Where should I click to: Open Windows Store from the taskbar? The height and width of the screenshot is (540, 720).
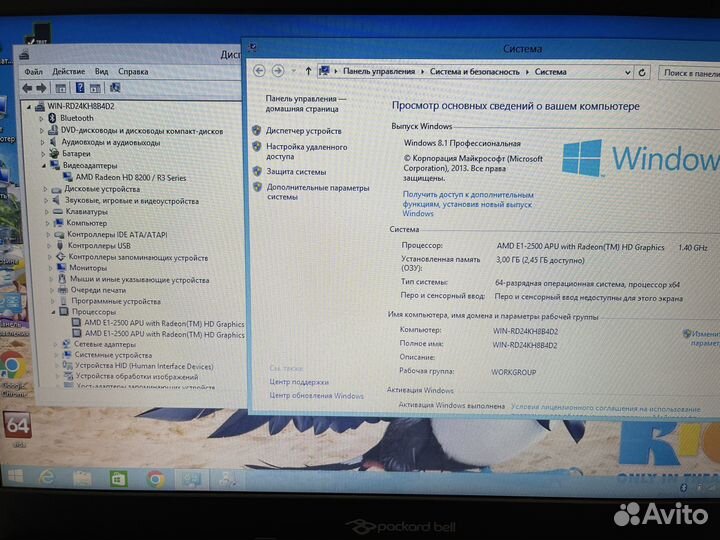tap(118, 479)
